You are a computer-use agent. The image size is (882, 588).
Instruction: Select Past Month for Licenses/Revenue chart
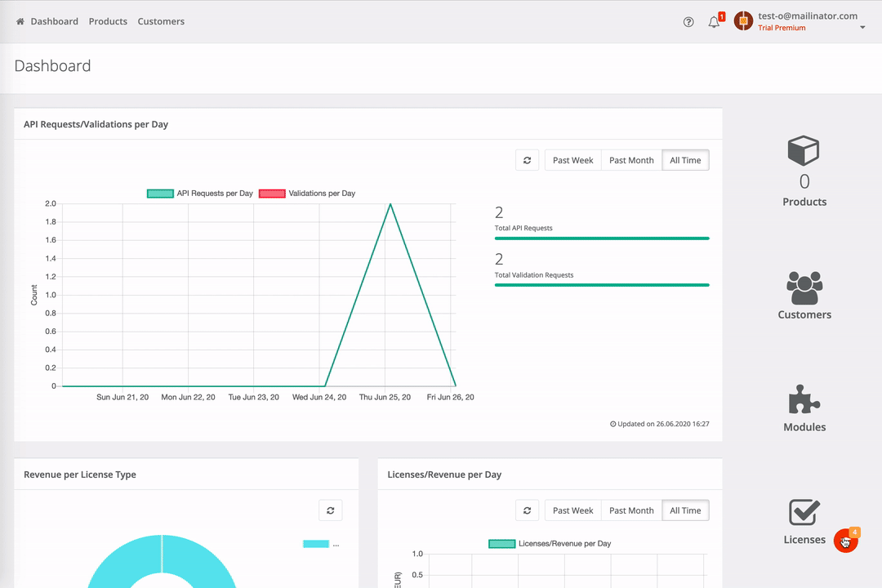[x=631, y=510]
